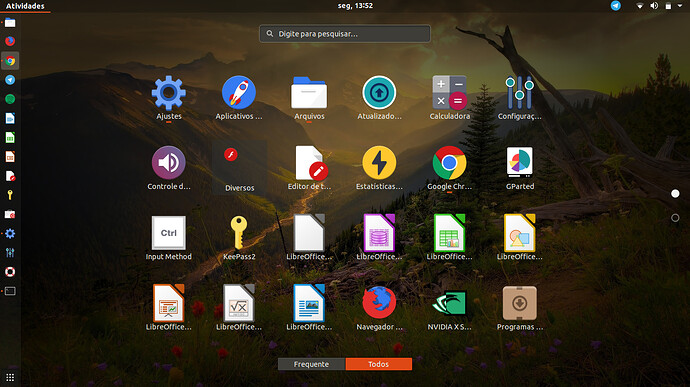
Task: Switch to the Frequente tab
Action: (x=312, y=364)
